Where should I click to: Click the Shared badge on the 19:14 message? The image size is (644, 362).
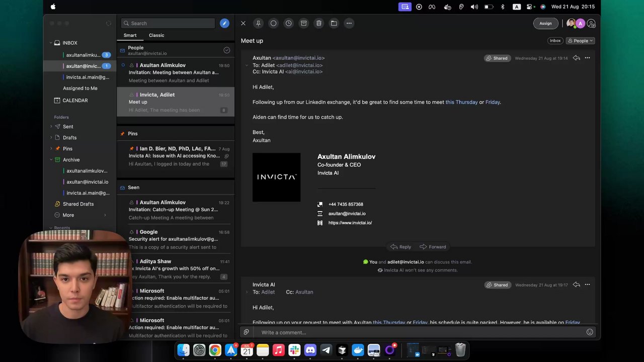point(497,58)
